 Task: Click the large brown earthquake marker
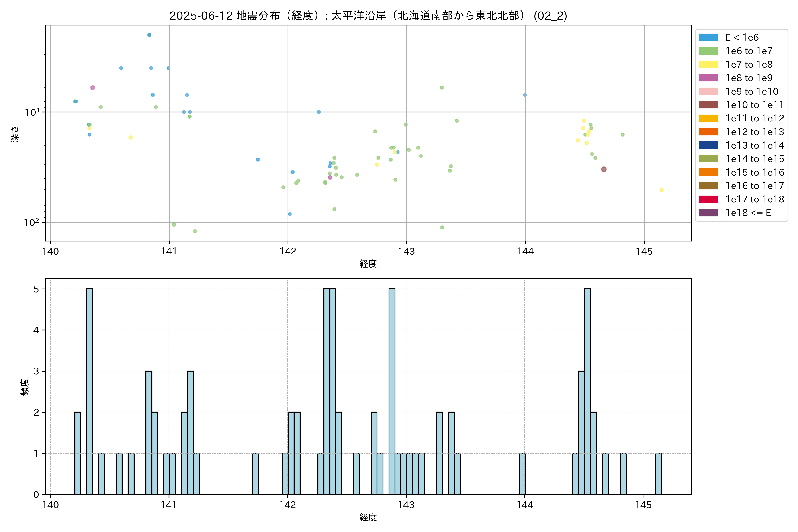pos(604,169)
